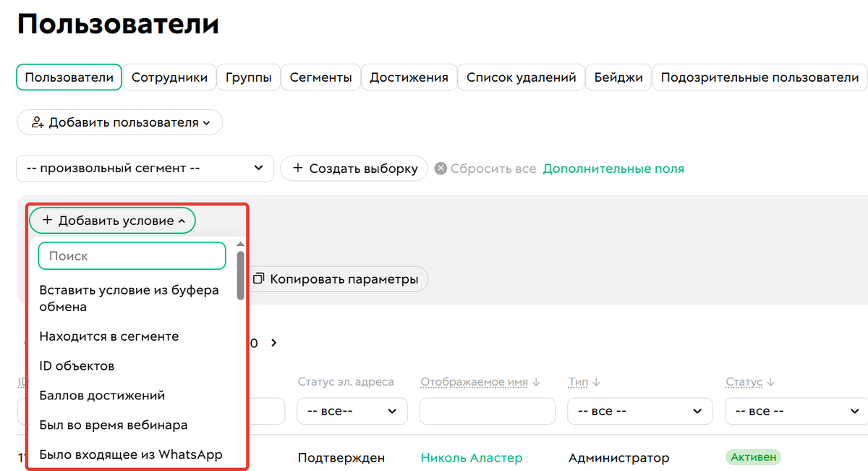This screenshot has width=868, height=471.
Task: Click the Николь Аластер user link
Action: [471, 457]
